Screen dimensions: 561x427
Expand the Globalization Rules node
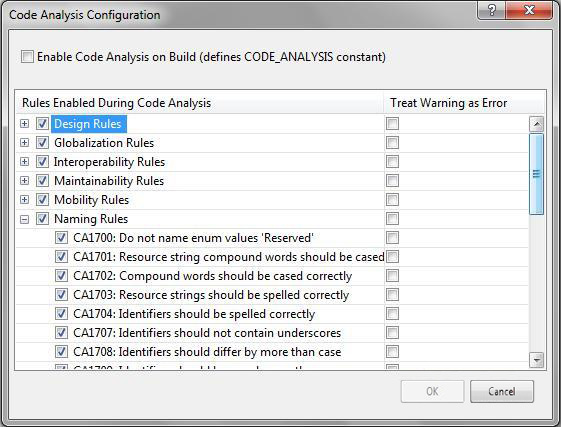(x=24, y=142)
